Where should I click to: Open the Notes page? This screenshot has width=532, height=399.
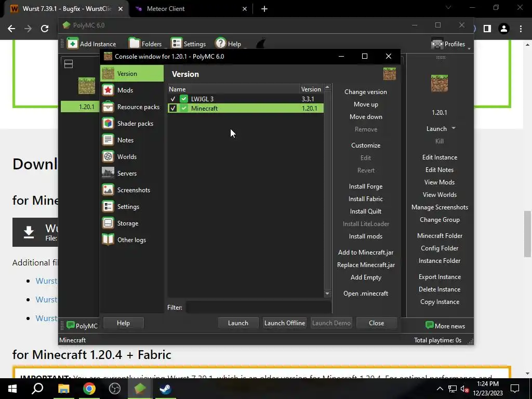(132, 140)
